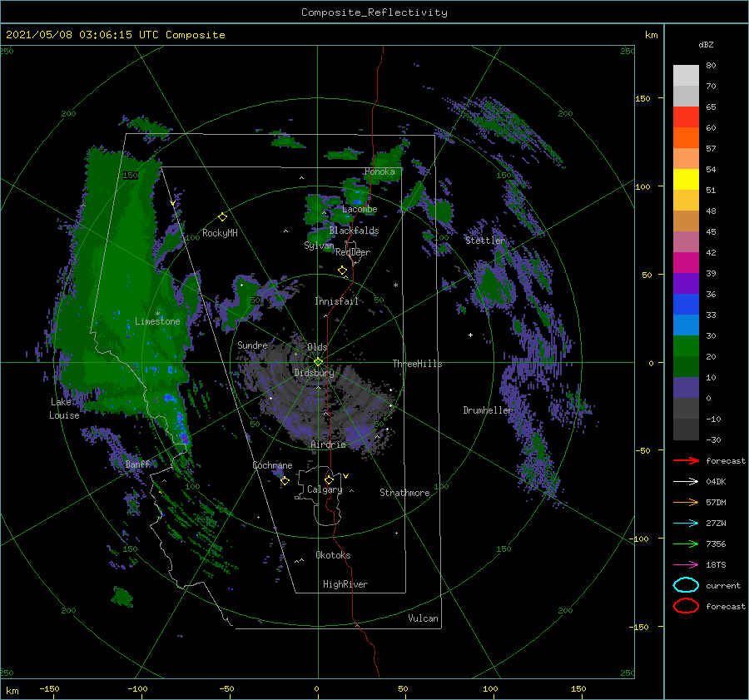
Task: Click the RedDeer city label
Action: click(x=353, y=252)
